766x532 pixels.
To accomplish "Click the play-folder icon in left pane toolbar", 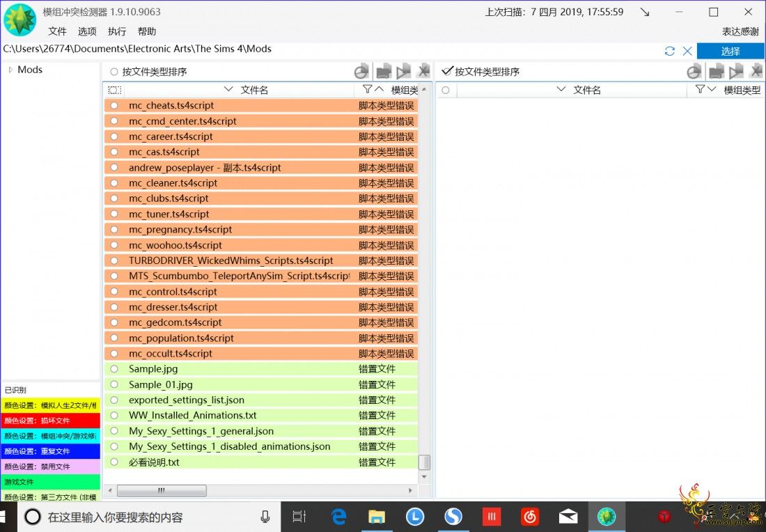I will [x=403, y=72].
